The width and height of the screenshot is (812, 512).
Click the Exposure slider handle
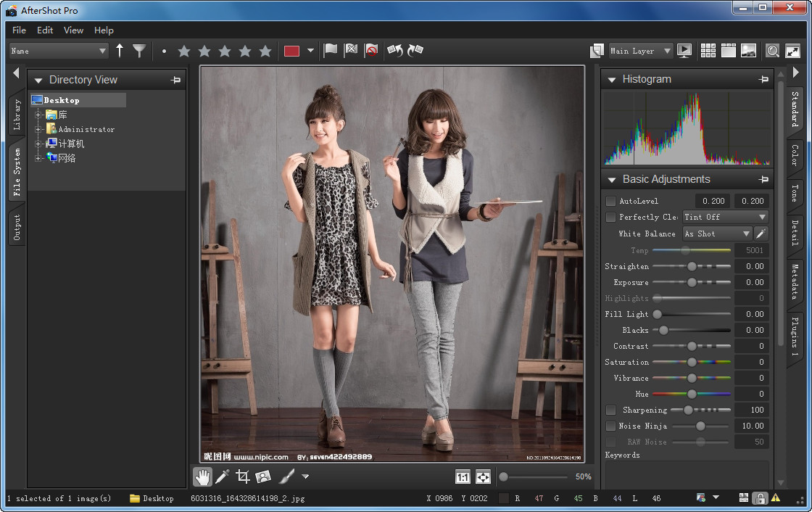[692, 282]
